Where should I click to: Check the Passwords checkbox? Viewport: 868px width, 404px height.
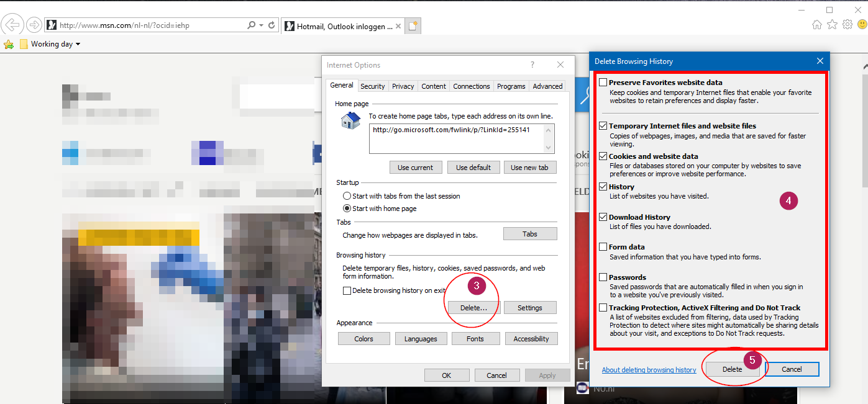pos(603,277)
